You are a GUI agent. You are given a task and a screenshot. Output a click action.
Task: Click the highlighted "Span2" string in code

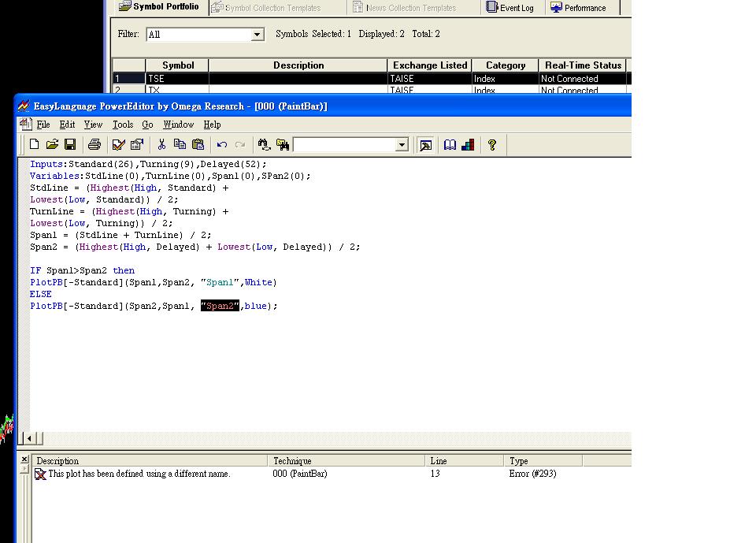pos(220,306)
